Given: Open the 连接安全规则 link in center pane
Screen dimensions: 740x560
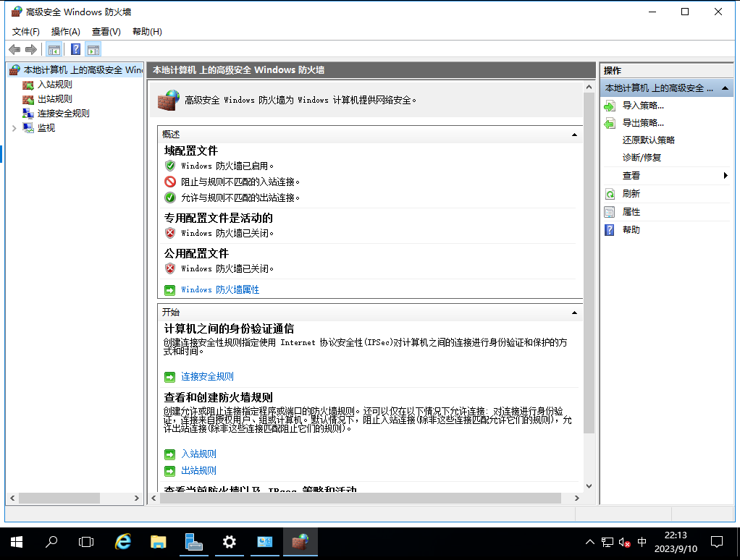Looking at the screenshot, I should [208, 377].
